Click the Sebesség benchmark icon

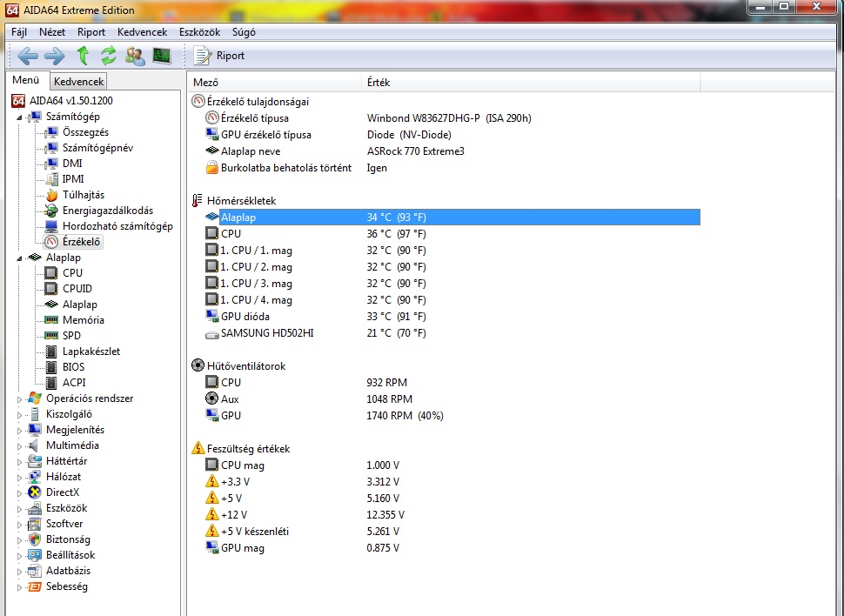(35, 586)
